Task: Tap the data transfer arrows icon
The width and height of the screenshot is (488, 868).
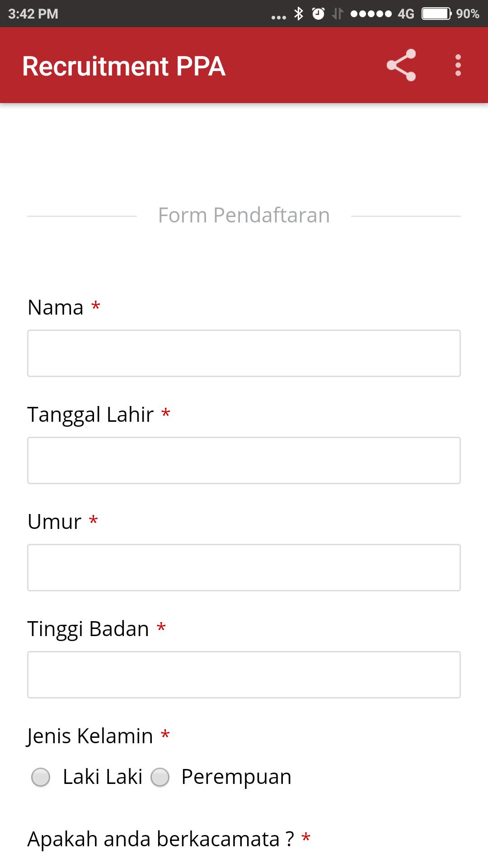Action: point(338,14)
